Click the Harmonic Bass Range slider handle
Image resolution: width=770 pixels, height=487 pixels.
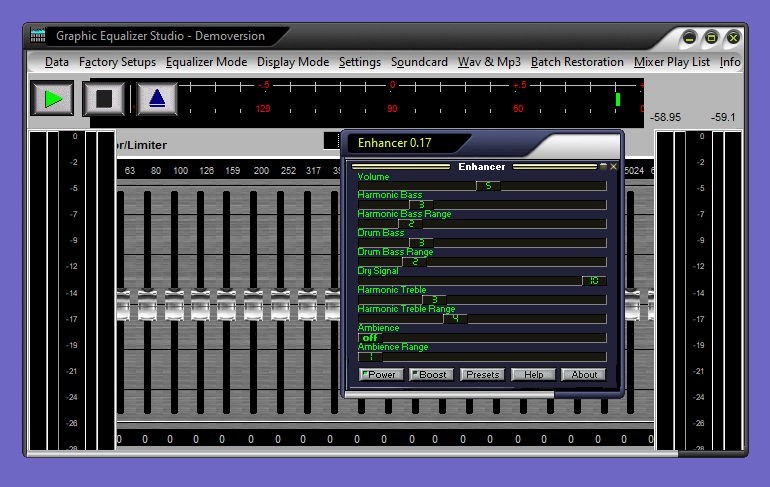[x=411, y=224]
